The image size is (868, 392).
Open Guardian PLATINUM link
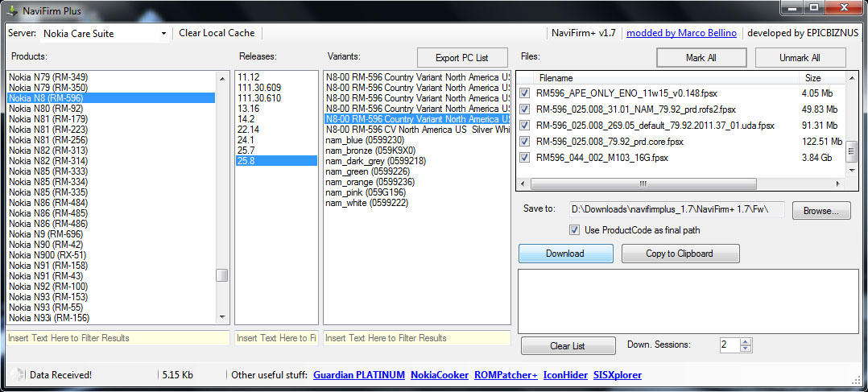click(x=359, y=375)
